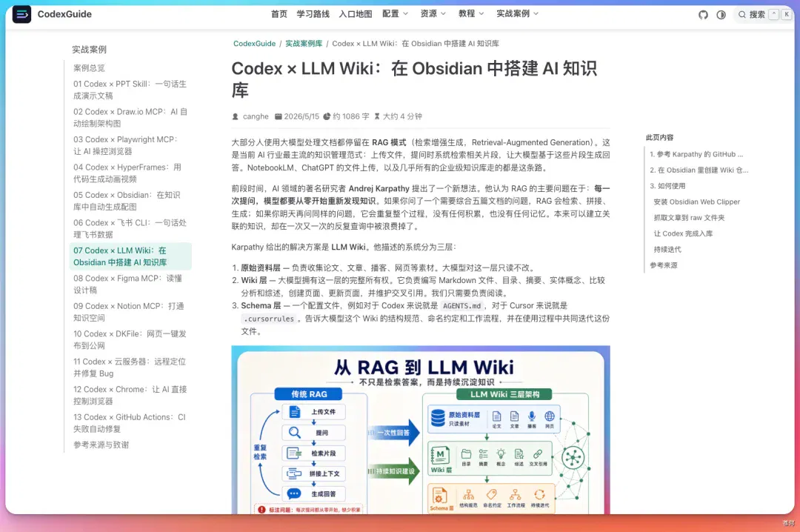Open 06 Codex × 飞书 CLI case

pos(130,229)
